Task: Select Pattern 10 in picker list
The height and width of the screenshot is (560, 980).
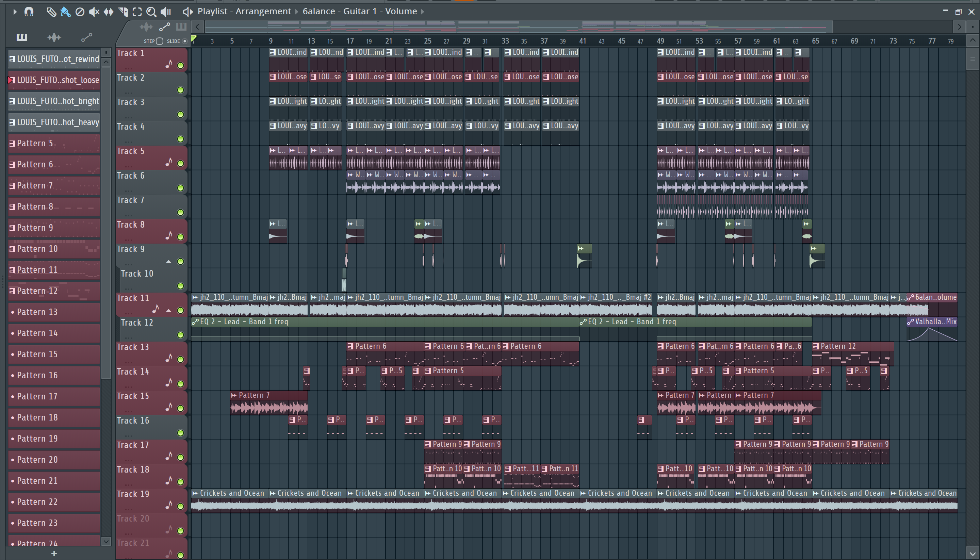Action: (54, 249)
